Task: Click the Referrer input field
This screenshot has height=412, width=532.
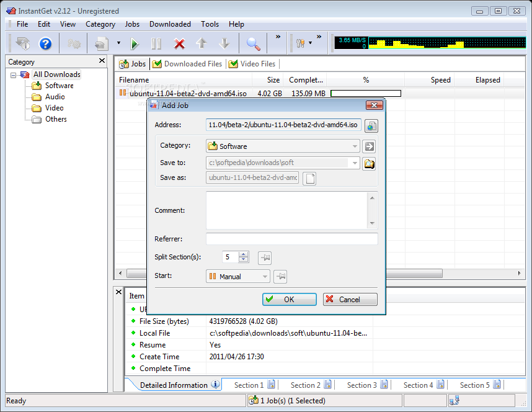Action: (292, 239)
